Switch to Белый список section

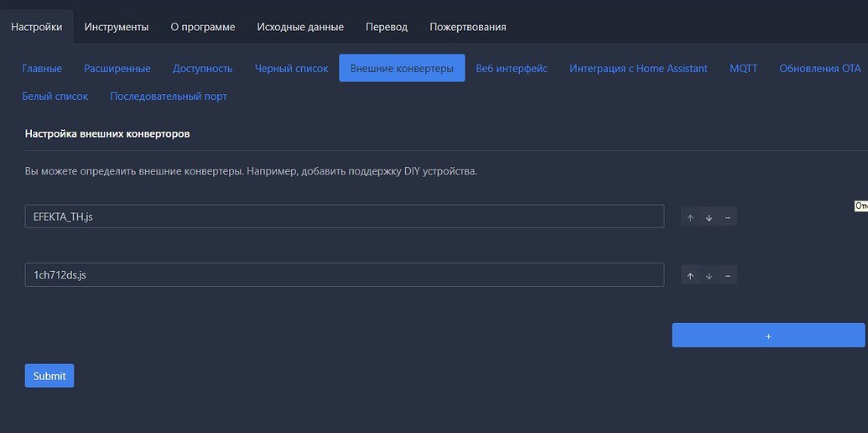click(55, 97)
